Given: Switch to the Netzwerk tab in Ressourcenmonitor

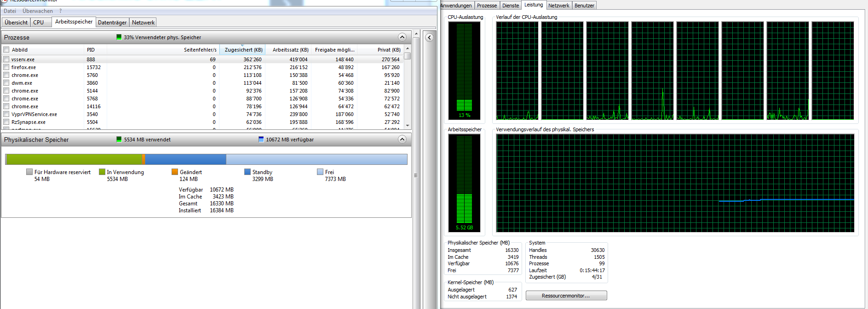Looking at the screenshot, I should coord(143,23).
